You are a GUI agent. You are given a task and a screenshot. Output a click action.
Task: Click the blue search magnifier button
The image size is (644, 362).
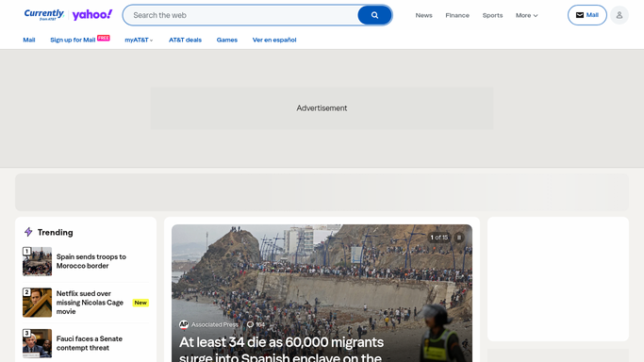(374, 15)
